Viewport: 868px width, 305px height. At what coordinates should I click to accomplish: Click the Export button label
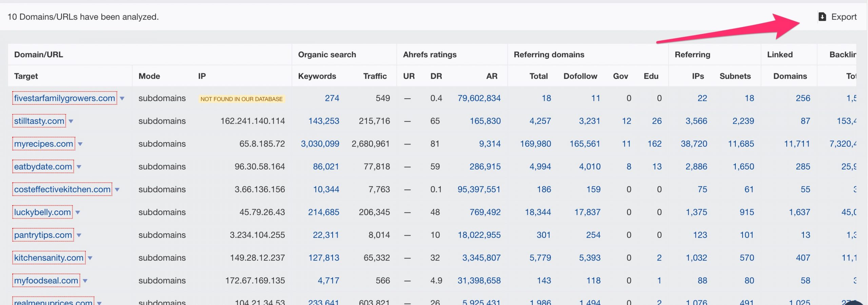tap(844, 17)
